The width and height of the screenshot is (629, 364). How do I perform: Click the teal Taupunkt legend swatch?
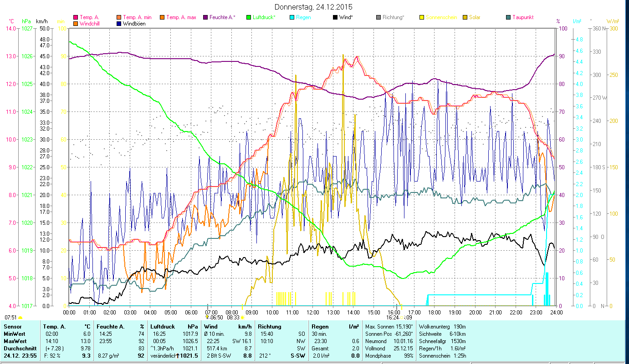click(508, 18)
